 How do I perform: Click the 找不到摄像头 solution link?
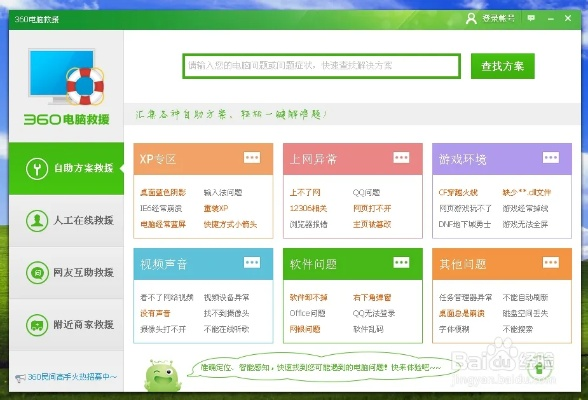[x=226, y=313]
